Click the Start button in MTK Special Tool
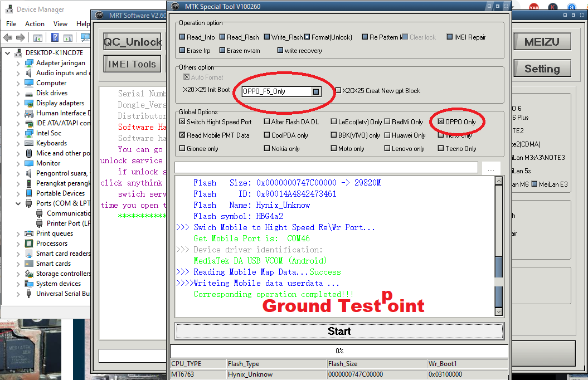This screenshot has width=588, height=380. 339,332
